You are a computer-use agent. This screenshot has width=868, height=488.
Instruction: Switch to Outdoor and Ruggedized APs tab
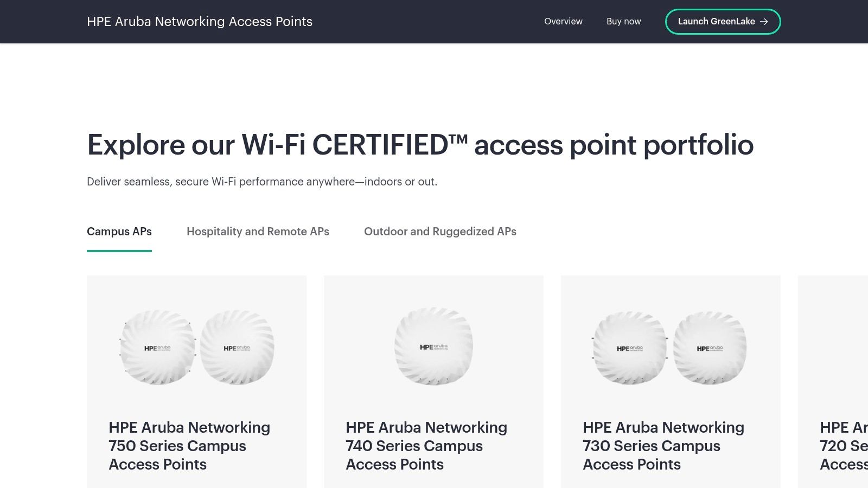pos(440,232)
